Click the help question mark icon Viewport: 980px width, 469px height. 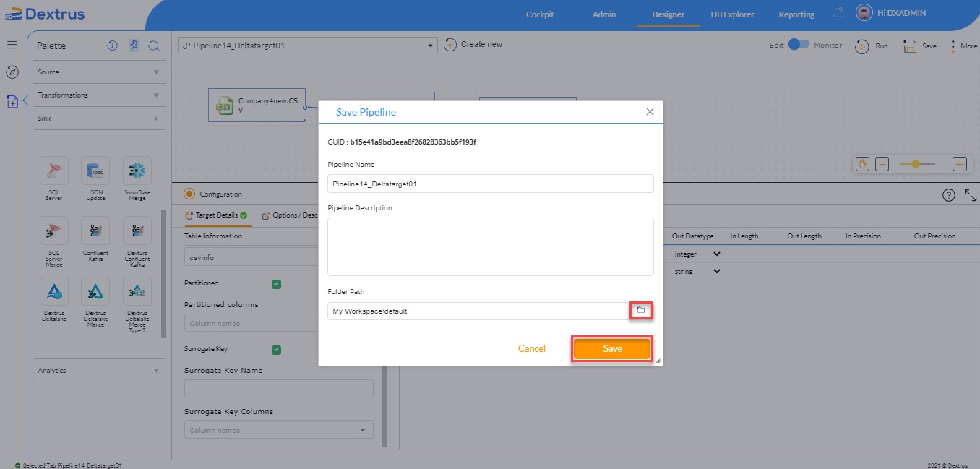click(949, 195)
